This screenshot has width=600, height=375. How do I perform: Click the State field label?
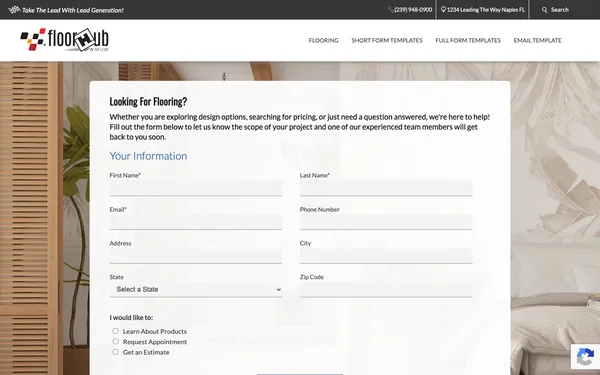click(x=116, y=277)
